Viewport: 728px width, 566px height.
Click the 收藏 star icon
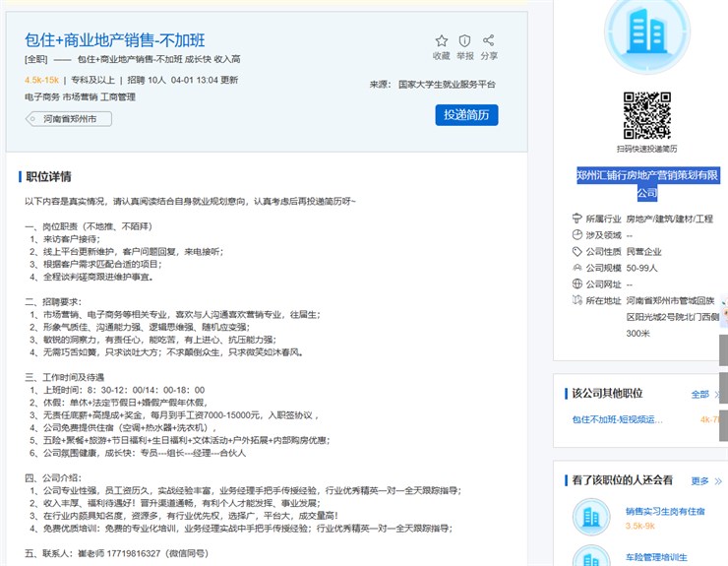click(441, 41)
